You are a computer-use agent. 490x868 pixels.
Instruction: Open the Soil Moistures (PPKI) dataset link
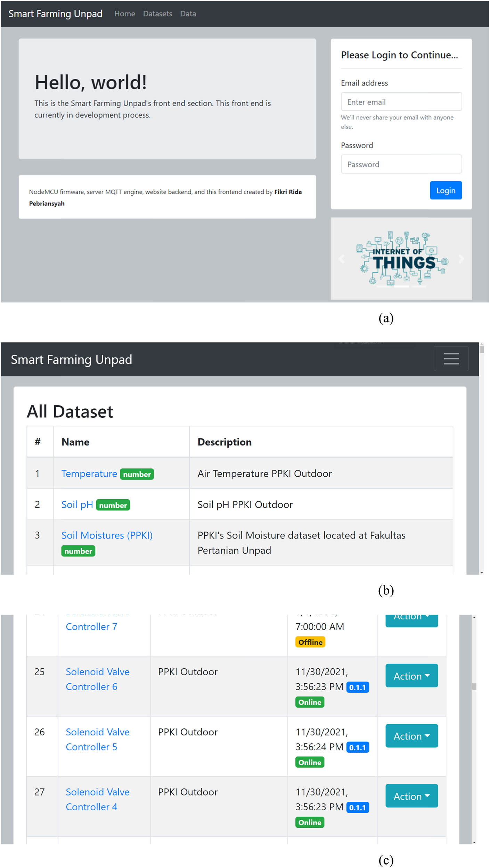[107, 535]
